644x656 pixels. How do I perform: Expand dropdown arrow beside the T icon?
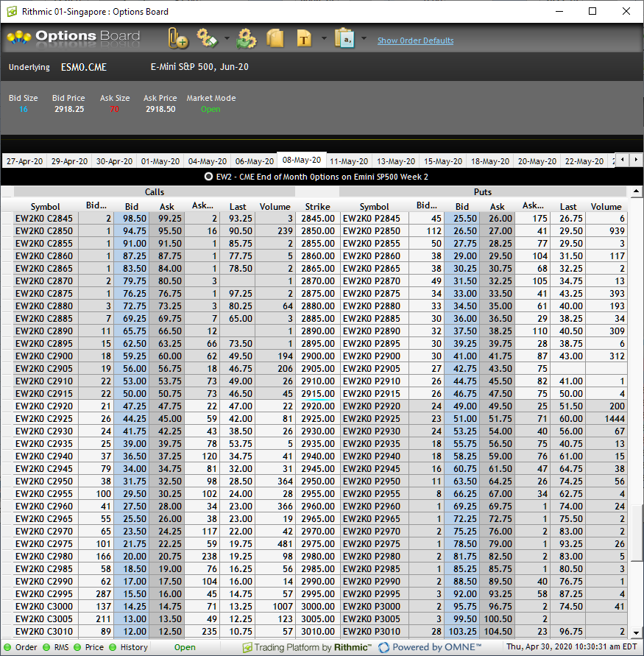pyautogui.click(x=324, y=38)
